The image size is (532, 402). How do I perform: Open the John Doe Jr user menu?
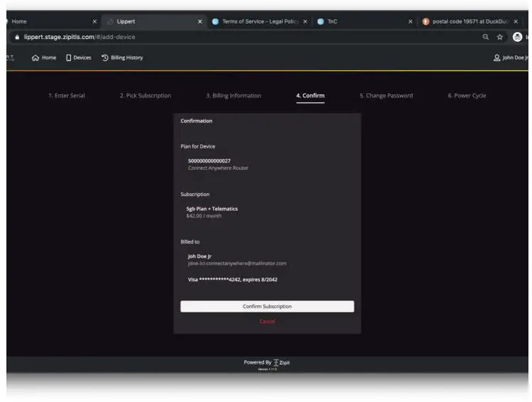click(511, 58)
